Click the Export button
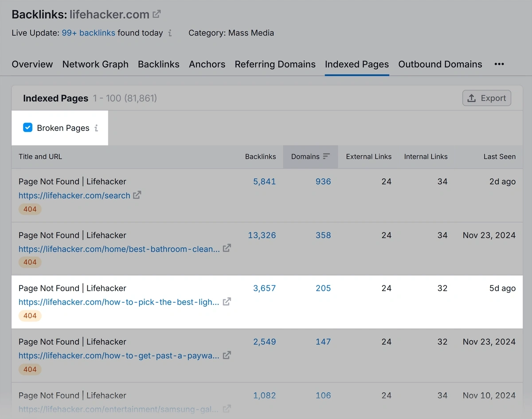Screen dimensions: 532x419 pyautogui.click(x=487, y=98)
